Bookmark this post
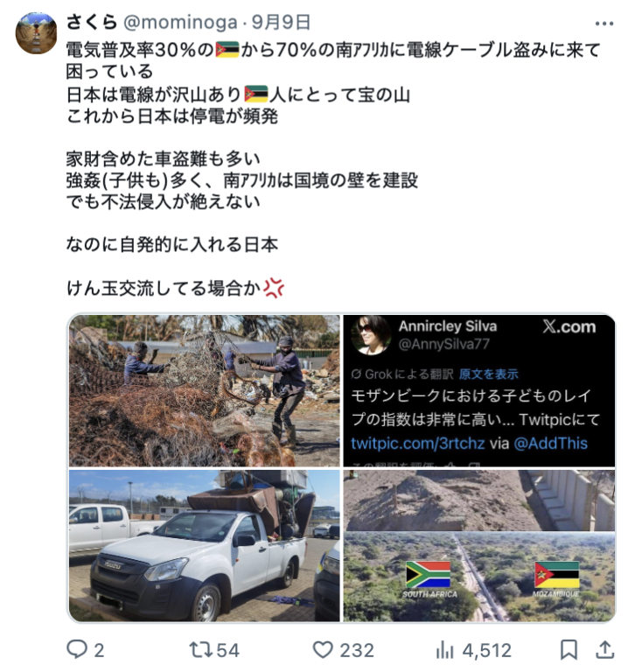The image size is (635, 672). [569, 650]
